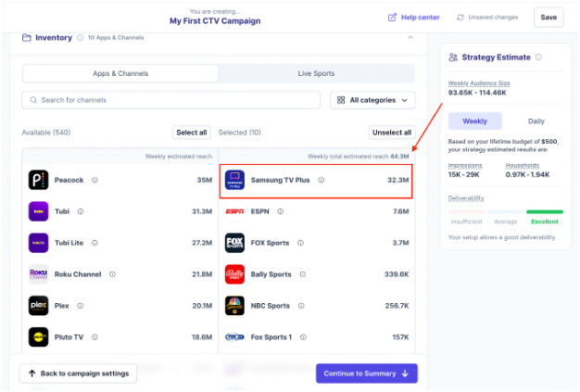Click the Fox Sports 1 logo
This screenshot has width=580, height=392.
(234, 337)
